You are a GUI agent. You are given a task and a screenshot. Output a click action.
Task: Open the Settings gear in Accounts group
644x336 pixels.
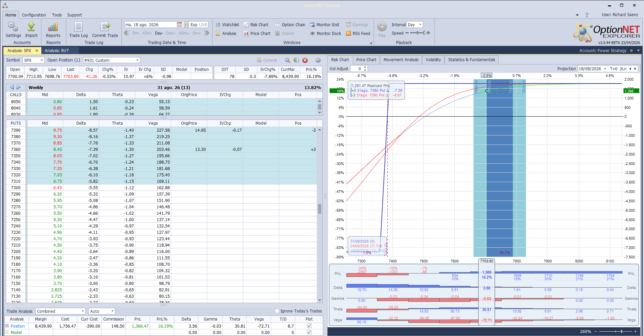pyautogui.click(x=13, y=30)
